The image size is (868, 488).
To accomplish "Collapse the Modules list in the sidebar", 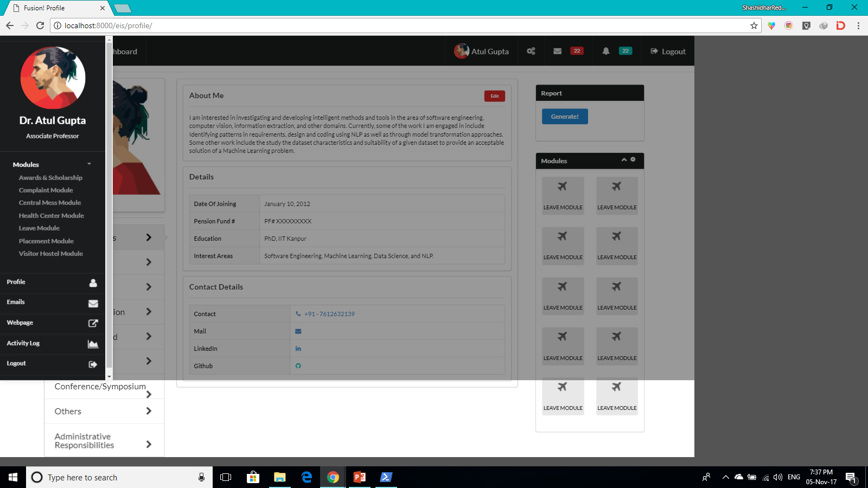I will (88, 164).
